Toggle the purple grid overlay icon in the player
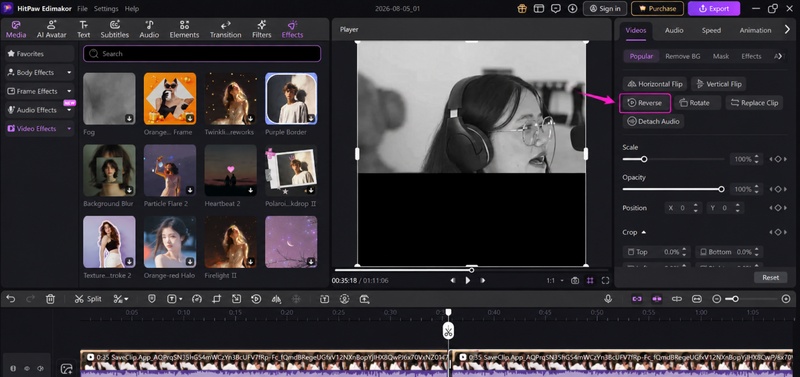800x377 pixels. pyautogui.click(x=590, y=281)
